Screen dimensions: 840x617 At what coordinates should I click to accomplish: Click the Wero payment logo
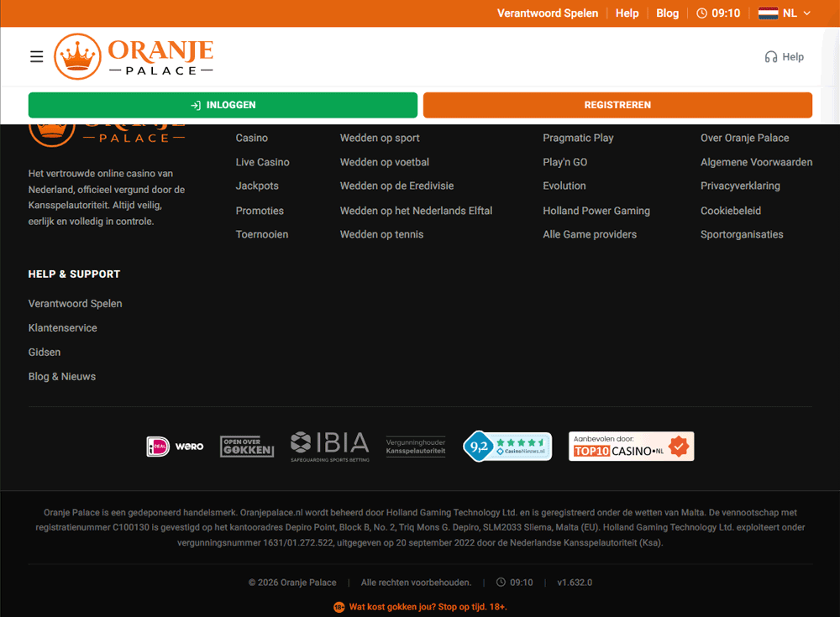pyautogui.click(x=190, y=446)
